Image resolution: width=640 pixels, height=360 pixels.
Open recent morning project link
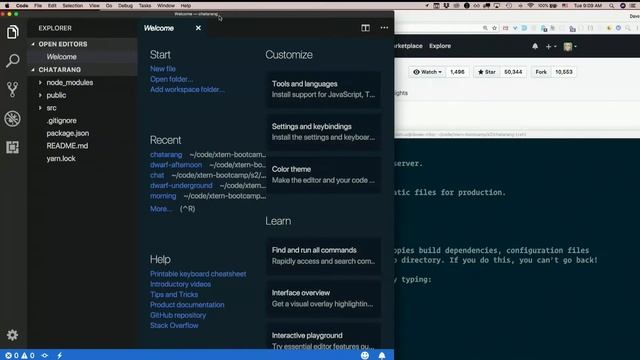point(163,196)
